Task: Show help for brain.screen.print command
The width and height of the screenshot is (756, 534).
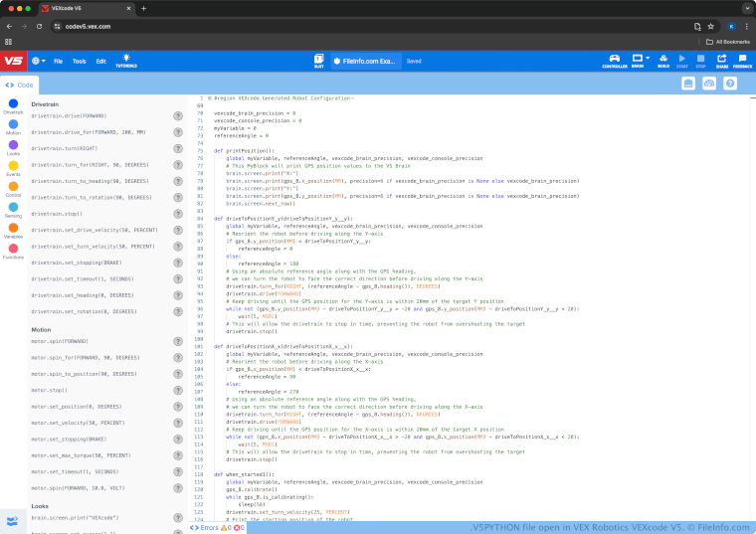Action: tap(178, 518)
